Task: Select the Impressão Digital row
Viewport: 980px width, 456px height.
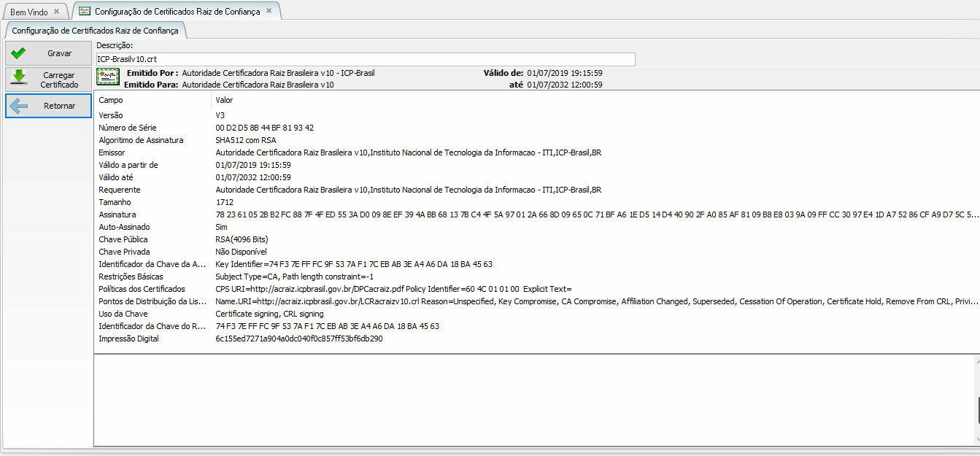Action: tap(128, 339)
